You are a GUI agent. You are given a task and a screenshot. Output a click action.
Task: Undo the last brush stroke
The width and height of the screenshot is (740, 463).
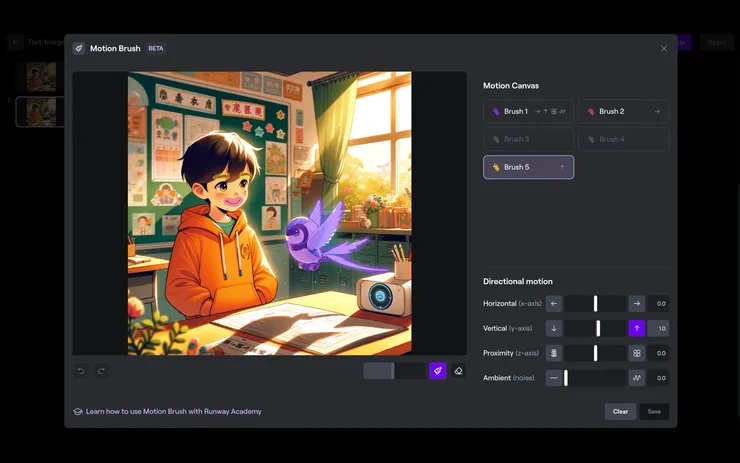81,371
